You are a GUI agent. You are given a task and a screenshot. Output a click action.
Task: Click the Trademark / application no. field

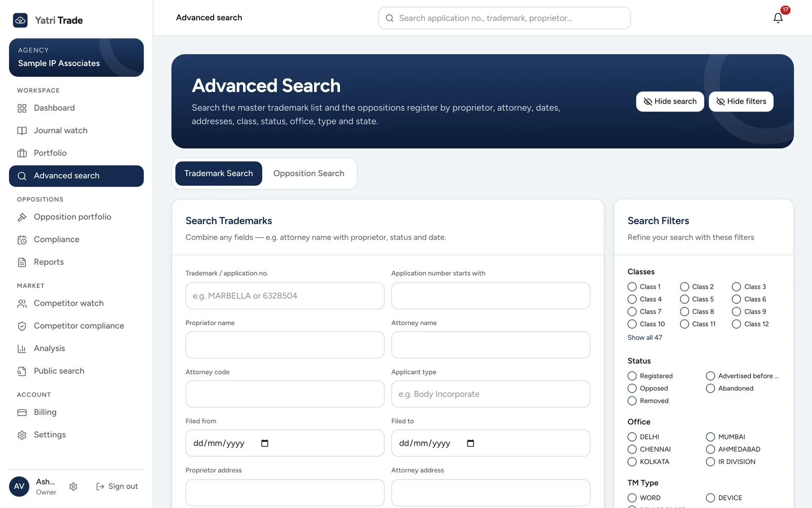pyautogui.click(x=285, y=296)
